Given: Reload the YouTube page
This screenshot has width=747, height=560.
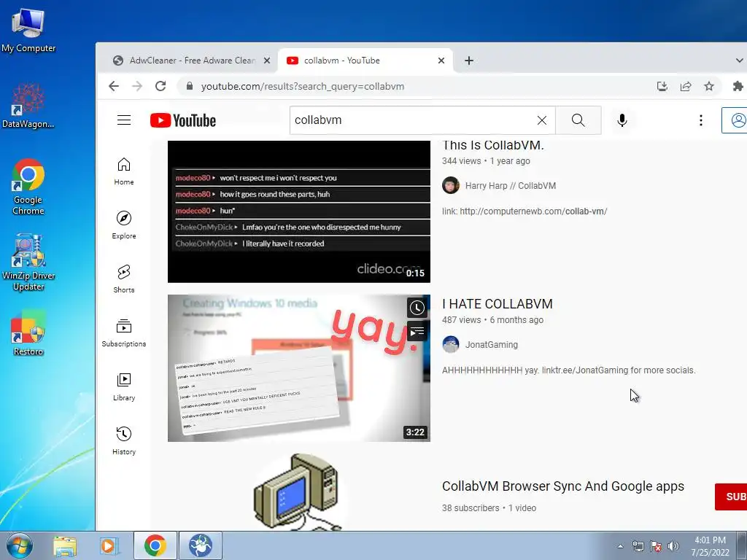Looking at the screenshot, I should 160,86.
